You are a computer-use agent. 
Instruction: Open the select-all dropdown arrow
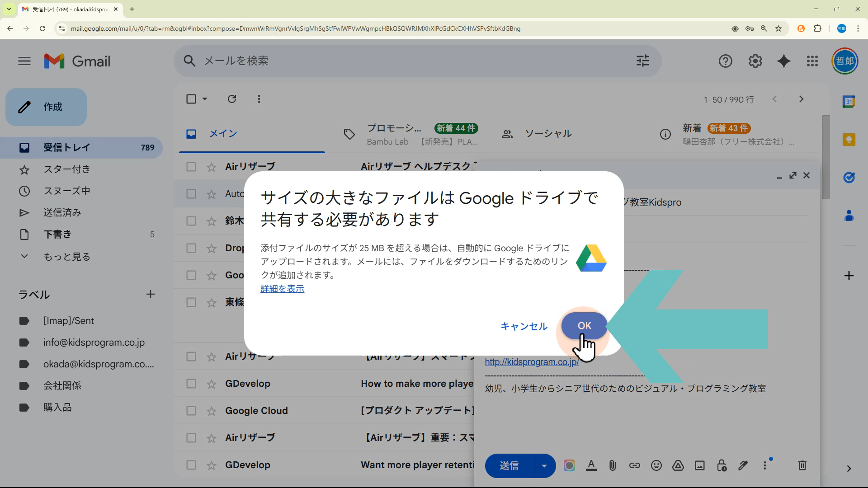point(205,99)
